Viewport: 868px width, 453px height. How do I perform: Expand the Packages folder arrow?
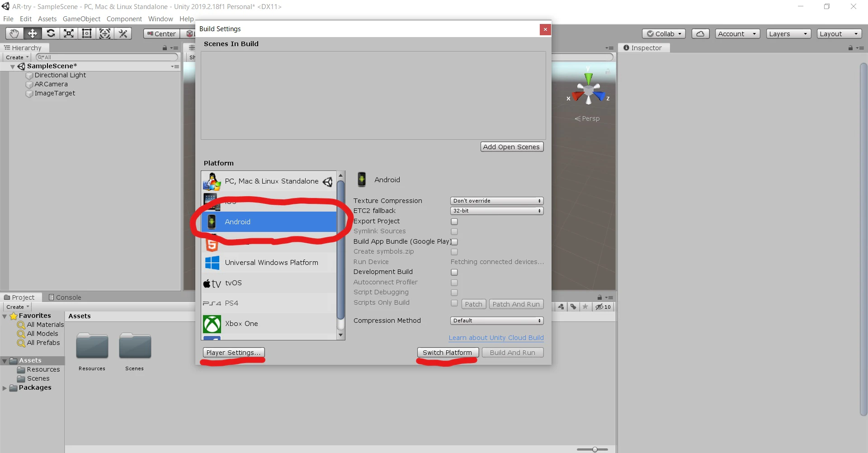(5, 388)
